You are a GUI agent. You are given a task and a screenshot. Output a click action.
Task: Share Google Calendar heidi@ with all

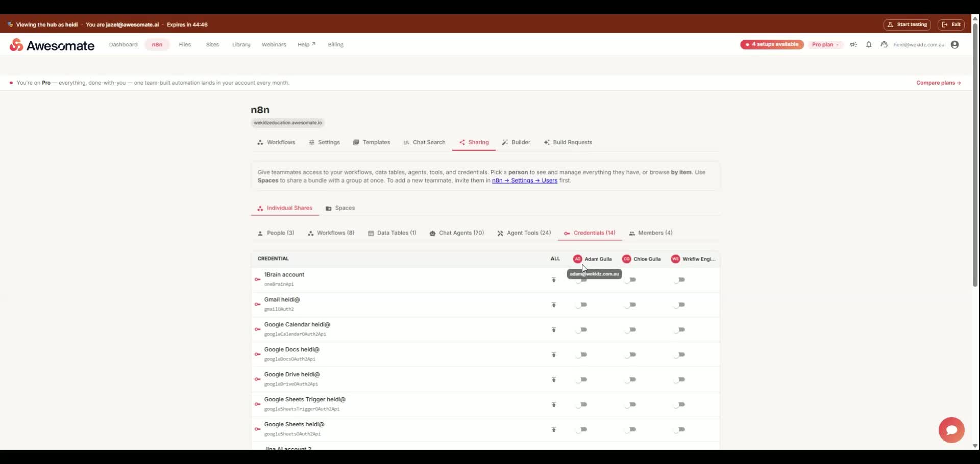[554, 330]
